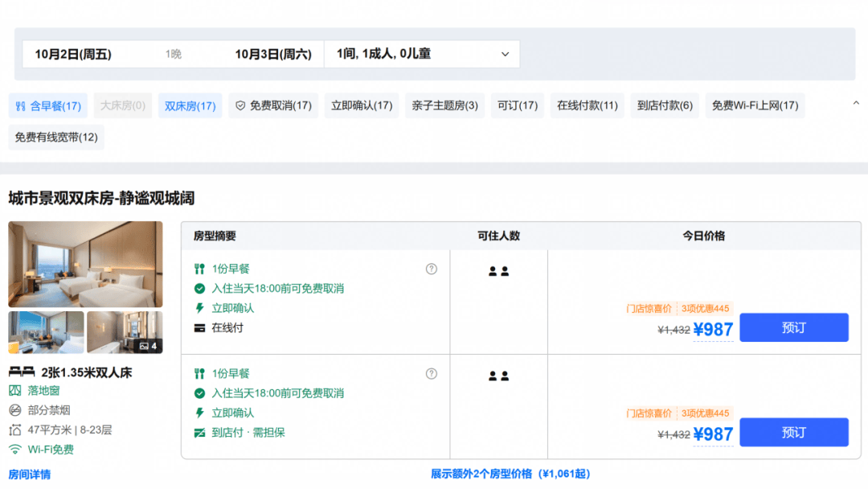Click the fork-and-knife icon in 含早餐 filter

click(20, 106)
